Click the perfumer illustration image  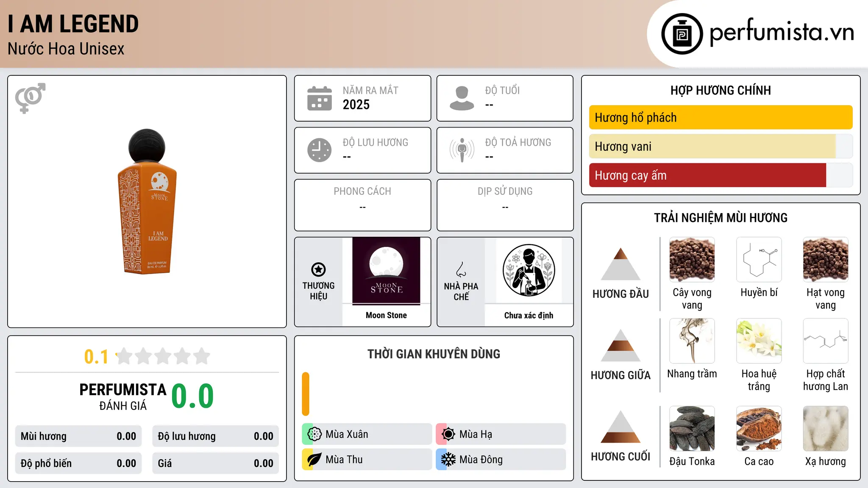529,270
